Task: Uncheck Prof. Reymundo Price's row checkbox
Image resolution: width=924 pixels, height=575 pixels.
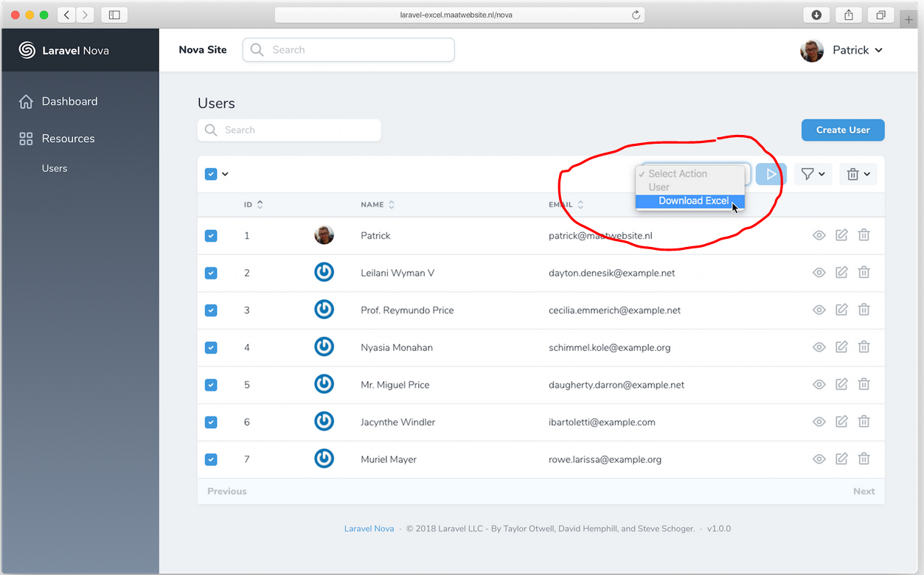Action: click(211, 310)
